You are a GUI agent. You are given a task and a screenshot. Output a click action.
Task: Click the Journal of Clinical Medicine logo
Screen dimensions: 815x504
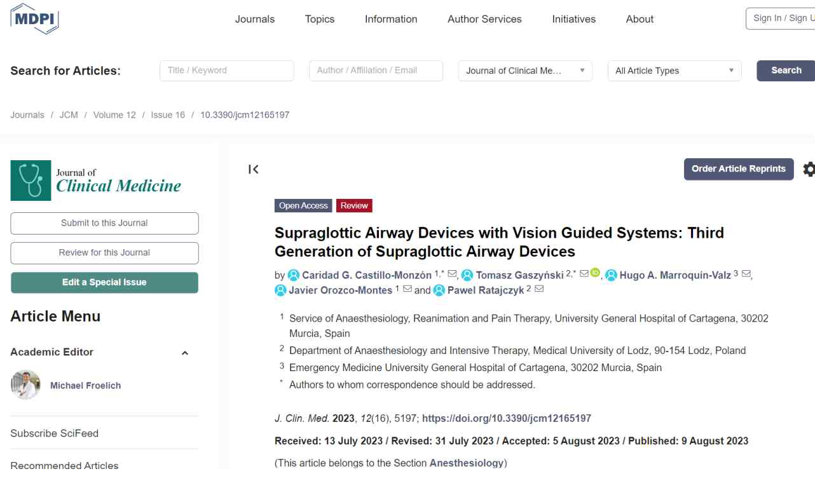(x=96, y=180)
